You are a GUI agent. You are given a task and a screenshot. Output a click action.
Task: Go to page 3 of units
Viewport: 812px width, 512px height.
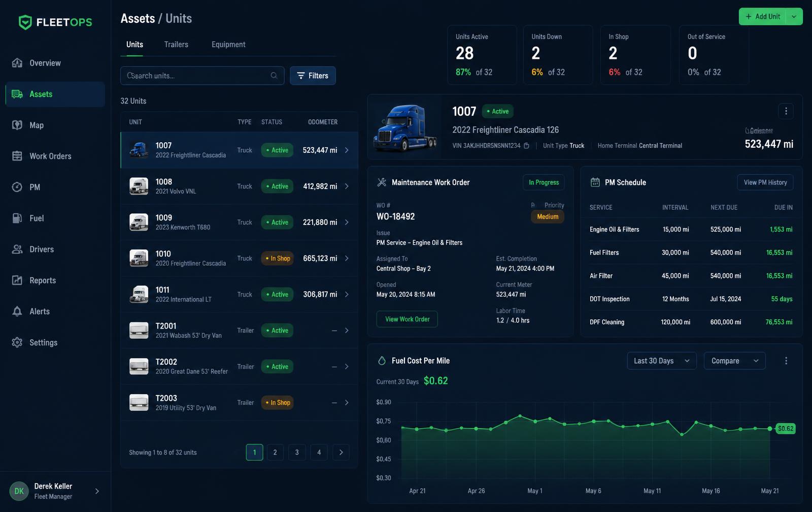297,452
